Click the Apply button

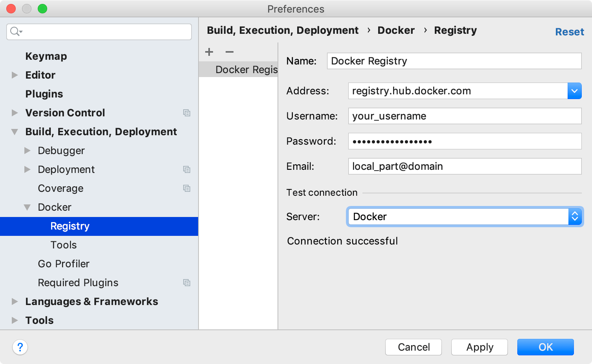(479, 347)
